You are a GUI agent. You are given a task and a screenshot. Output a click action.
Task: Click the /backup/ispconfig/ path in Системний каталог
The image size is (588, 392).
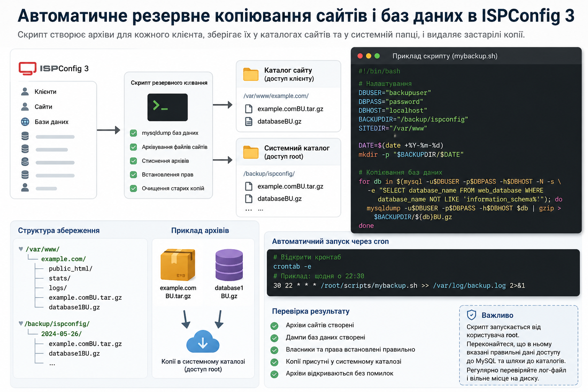tap(269, 173)
